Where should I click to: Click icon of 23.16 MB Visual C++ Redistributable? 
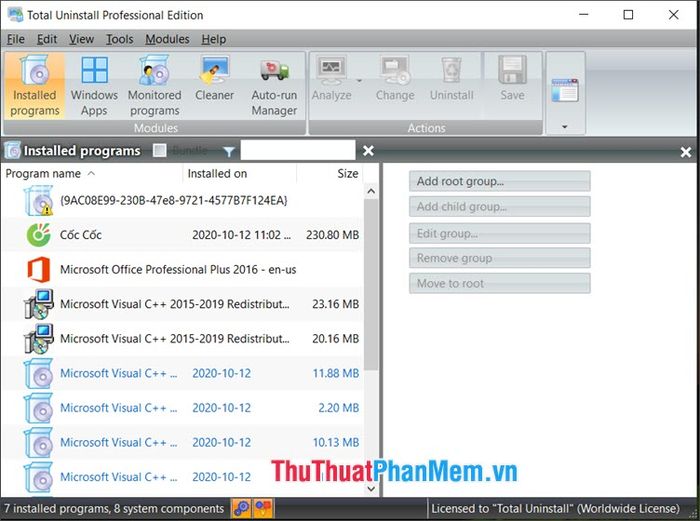coord(39,304)
